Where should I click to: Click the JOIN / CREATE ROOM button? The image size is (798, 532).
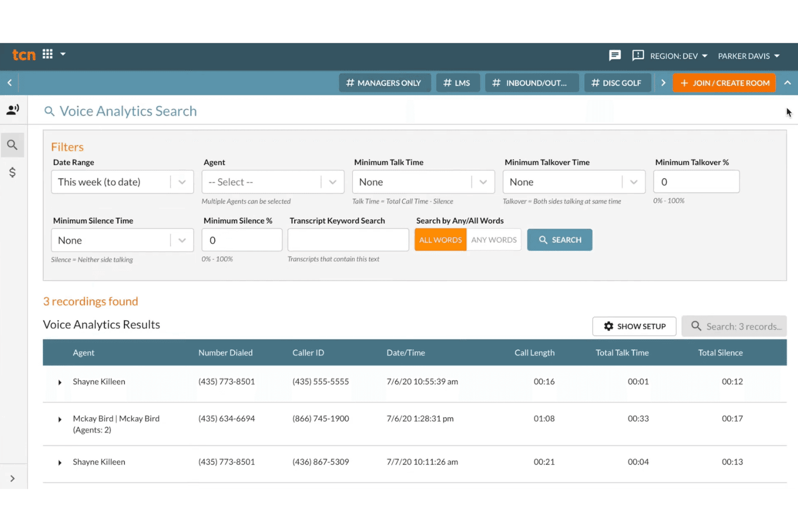pos(724,83)
